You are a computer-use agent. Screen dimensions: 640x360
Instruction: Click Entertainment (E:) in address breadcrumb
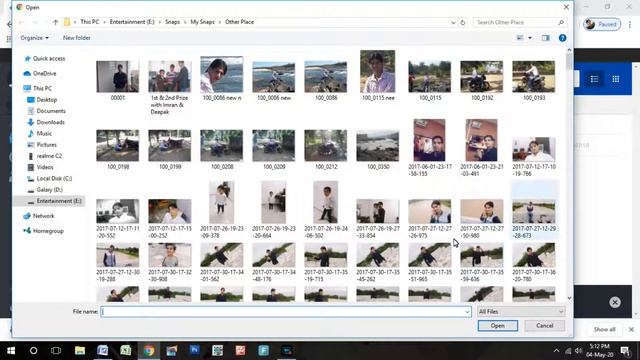[132, 22]
